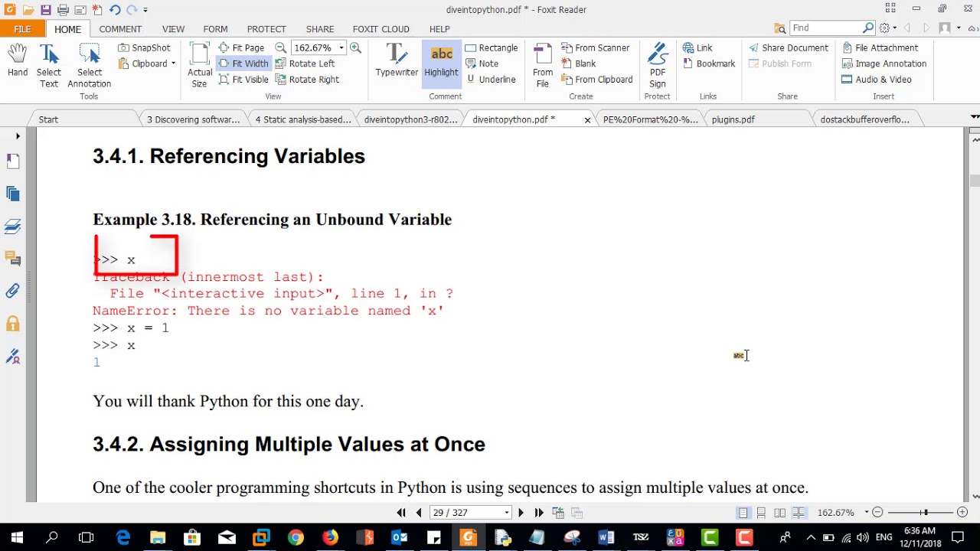Viewport: 980px width, 551px height.
Task: Click Fit Page option
Action: (241, 47)
